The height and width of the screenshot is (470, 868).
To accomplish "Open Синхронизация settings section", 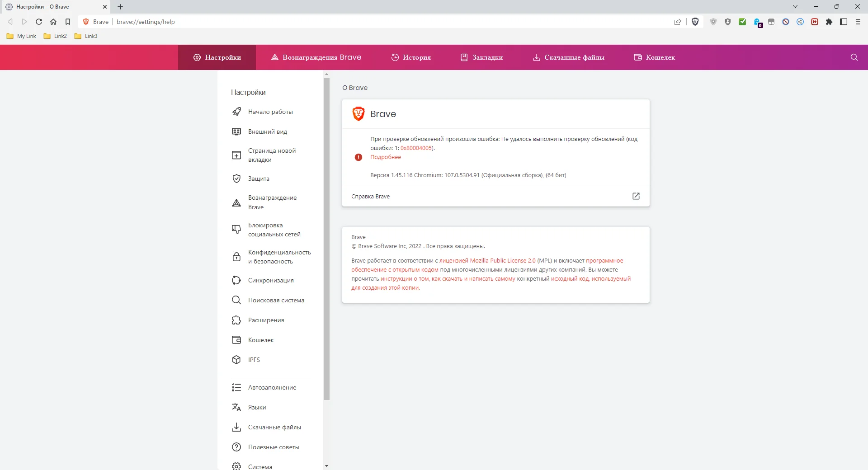I will coord(271,280).
